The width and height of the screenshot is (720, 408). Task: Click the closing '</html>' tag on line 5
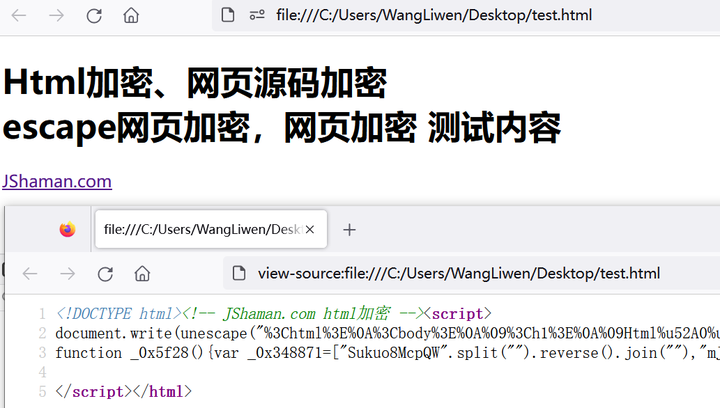coord(162,392)
